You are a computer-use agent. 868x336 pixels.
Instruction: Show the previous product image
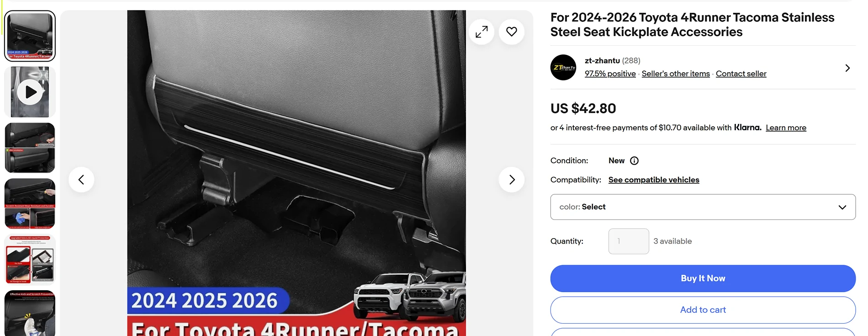point(81,180)
